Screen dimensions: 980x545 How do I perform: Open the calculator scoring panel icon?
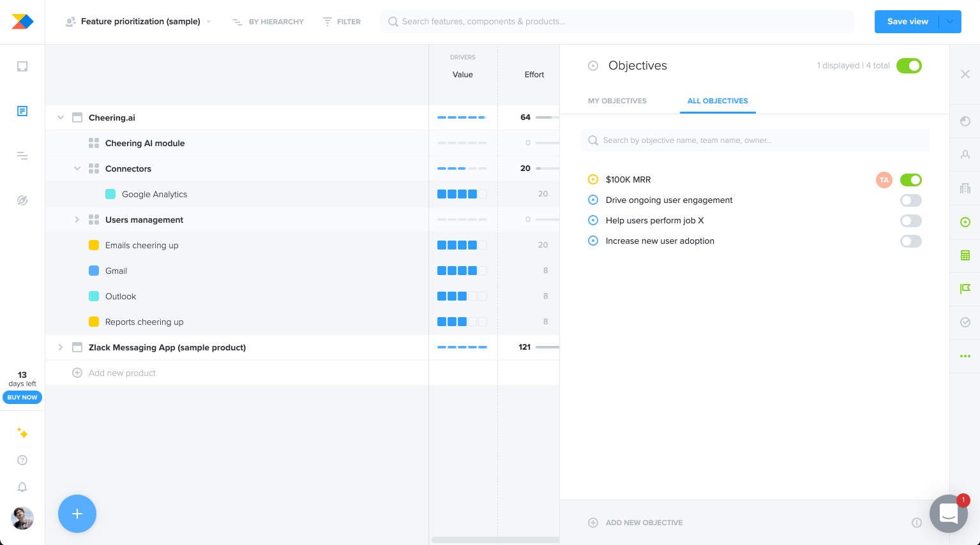965,255
